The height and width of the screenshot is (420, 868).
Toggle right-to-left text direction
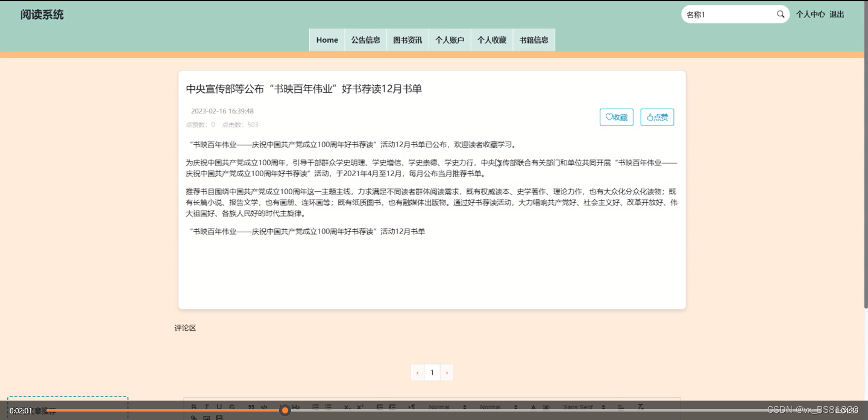pos(412,407)
